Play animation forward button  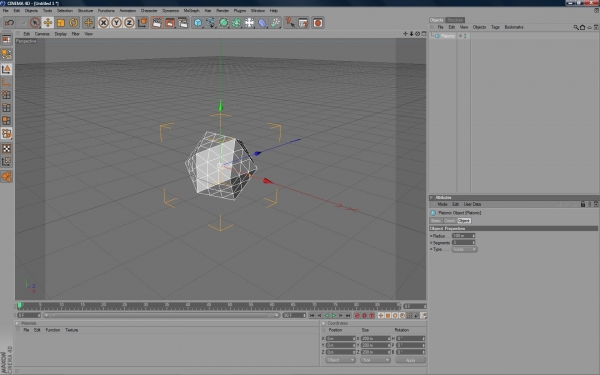coord(334,316)
